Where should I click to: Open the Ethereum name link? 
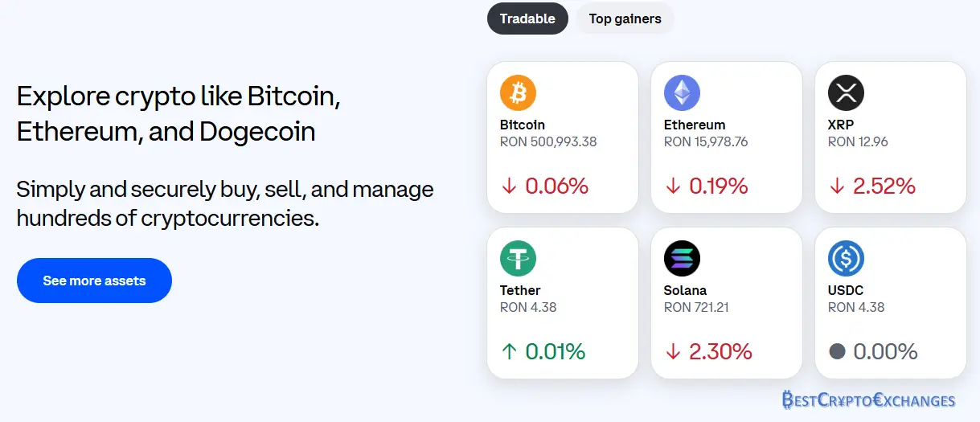coord(695,125)
